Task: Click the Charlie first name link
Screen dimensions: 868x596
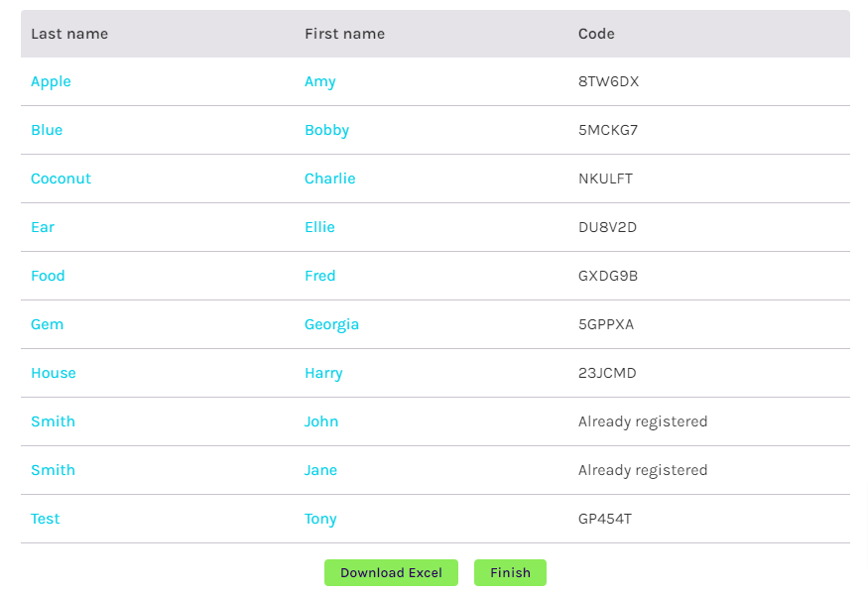Action: tap(329, 179)
